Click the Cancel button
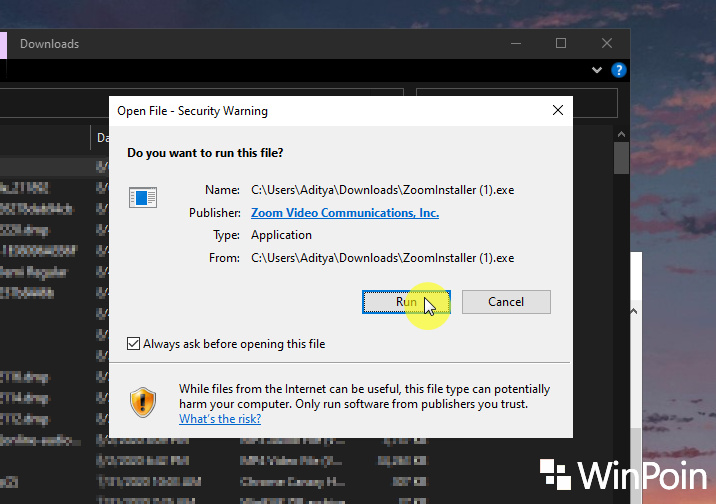Viewport: 716px width, 504px height. 506,302
